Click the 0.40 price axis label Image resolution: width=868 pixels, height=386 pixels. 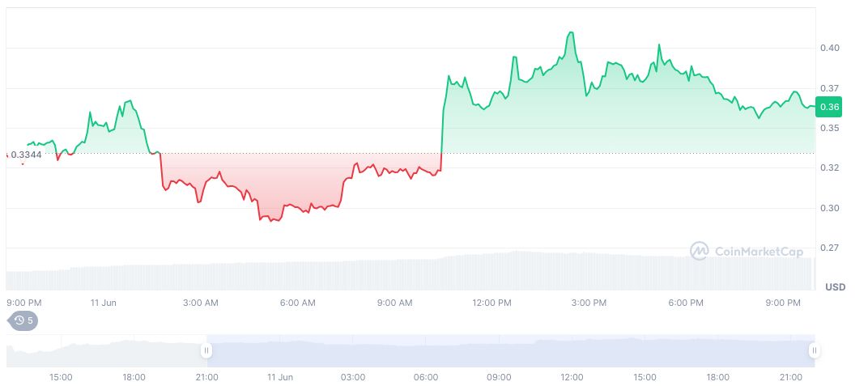coord(828,48)
